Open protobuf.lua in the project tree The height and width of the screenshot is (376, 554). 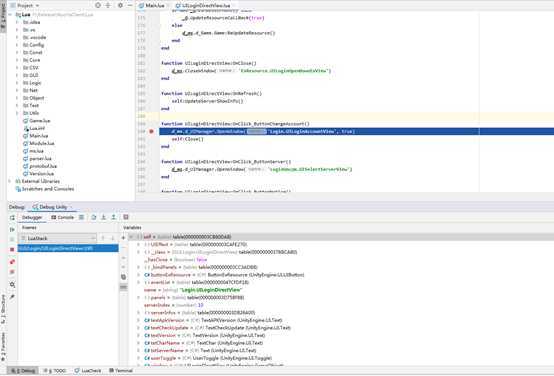click(40, 166)
